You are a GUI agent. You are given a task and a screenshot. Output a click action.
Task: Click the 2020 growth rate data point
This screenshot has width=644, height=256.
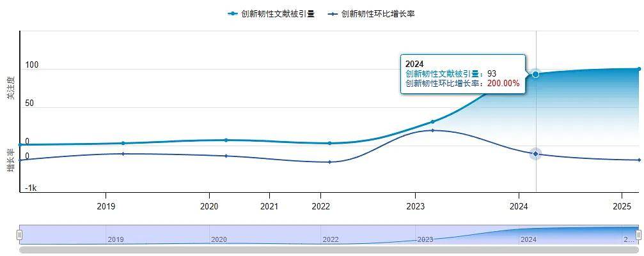[x=226, y=156]
